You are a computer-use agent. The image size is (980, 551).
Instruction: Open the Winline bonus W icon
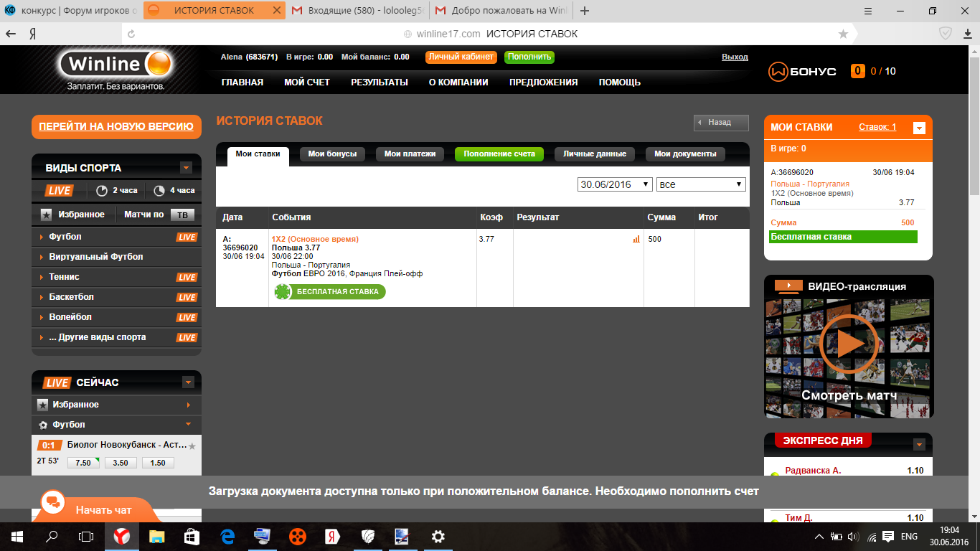click(778, 71)
